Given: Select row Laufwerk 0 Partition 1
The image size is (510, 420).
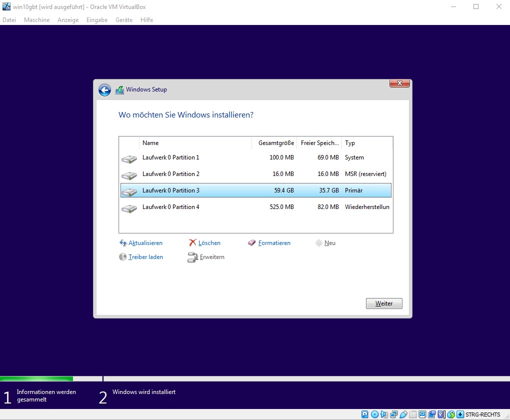Looking at the screenshot, I should click(255, 157).
